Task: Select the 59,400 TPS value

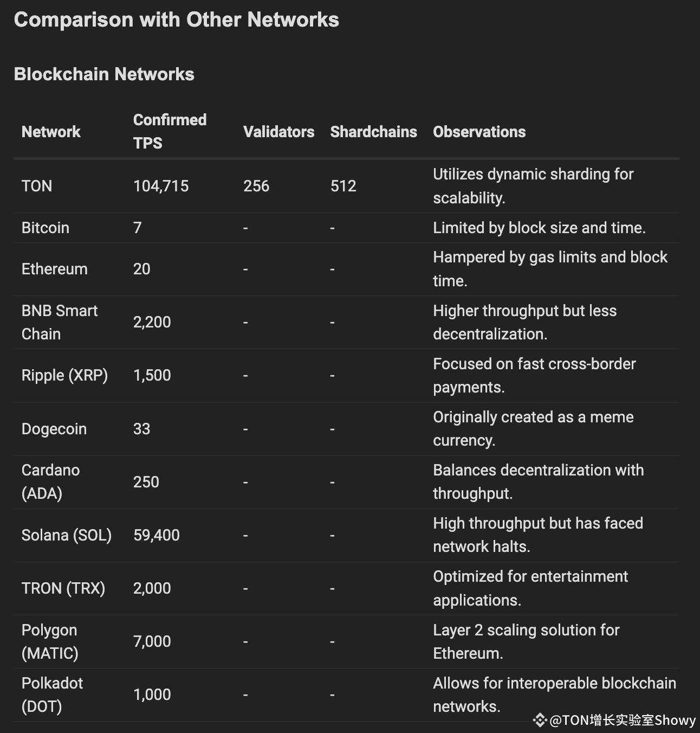Action: click(157, 535)
